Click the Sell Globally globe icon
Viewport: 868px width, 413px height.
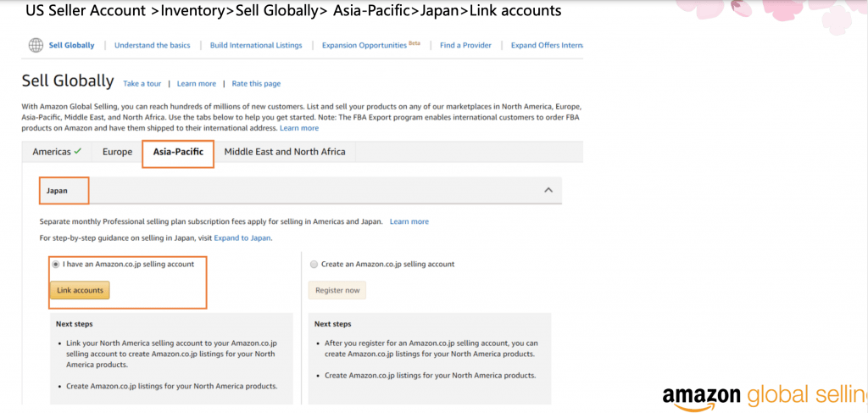[36, 46]
